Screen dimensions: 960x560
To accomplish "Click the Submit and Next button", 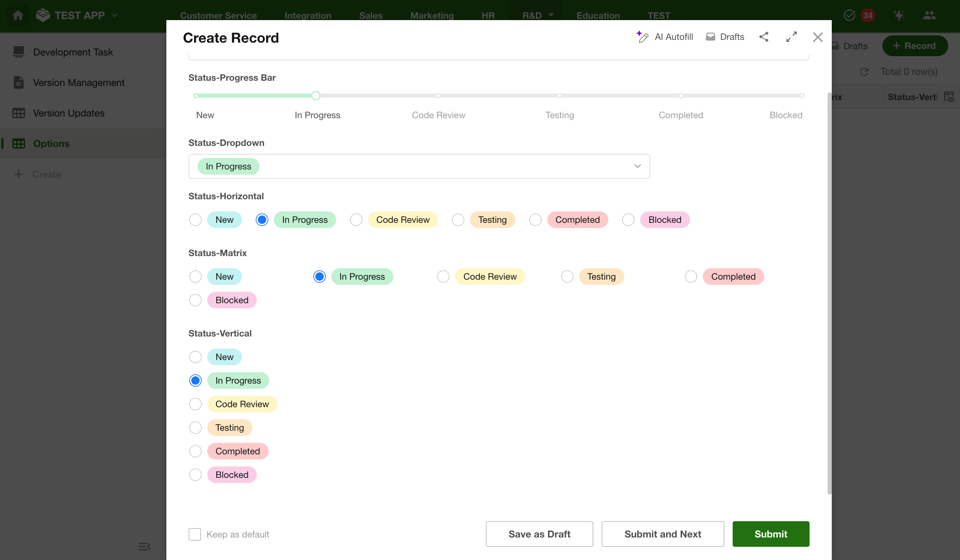I will 663,534.
